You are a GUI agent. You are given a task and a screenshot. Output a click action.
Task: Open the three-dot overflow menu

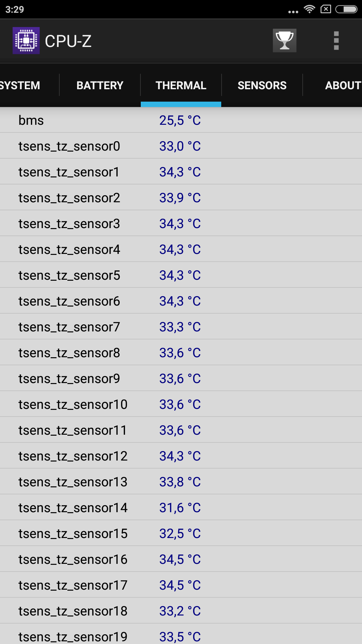coord(336,41)
